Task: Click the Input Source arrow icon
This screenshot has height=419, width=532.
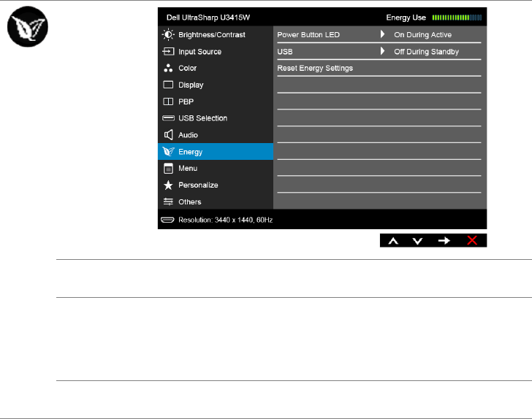Action: (168, 52)
